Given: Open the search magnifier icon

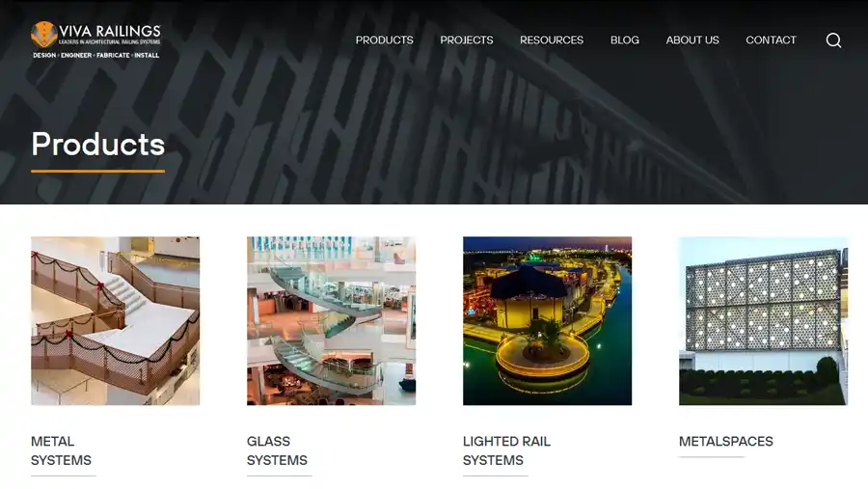Looking at the screenshot, I should point(833,40).
